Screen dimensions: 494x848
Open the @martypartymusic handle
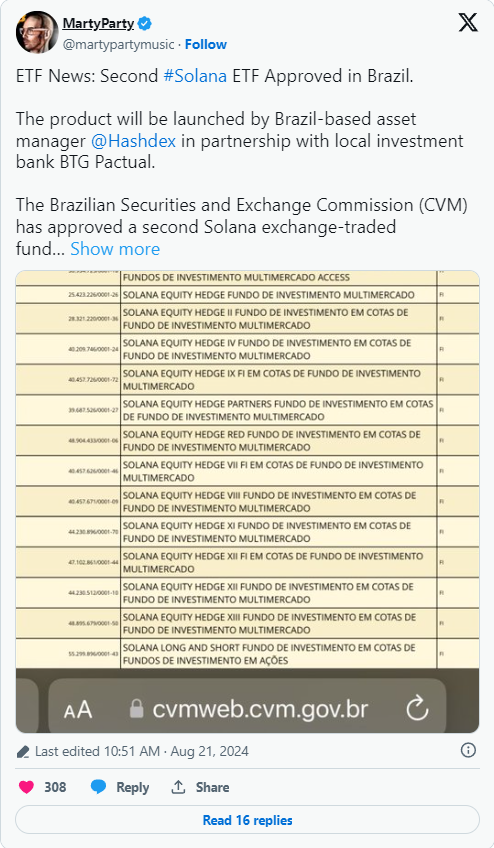tap(118, 44)
